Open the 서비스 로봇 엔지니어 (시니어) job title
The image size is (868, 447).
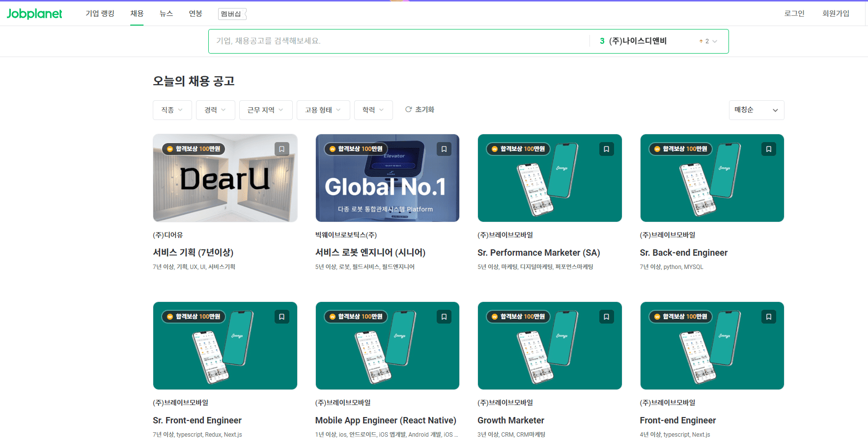tap(370, 252)
